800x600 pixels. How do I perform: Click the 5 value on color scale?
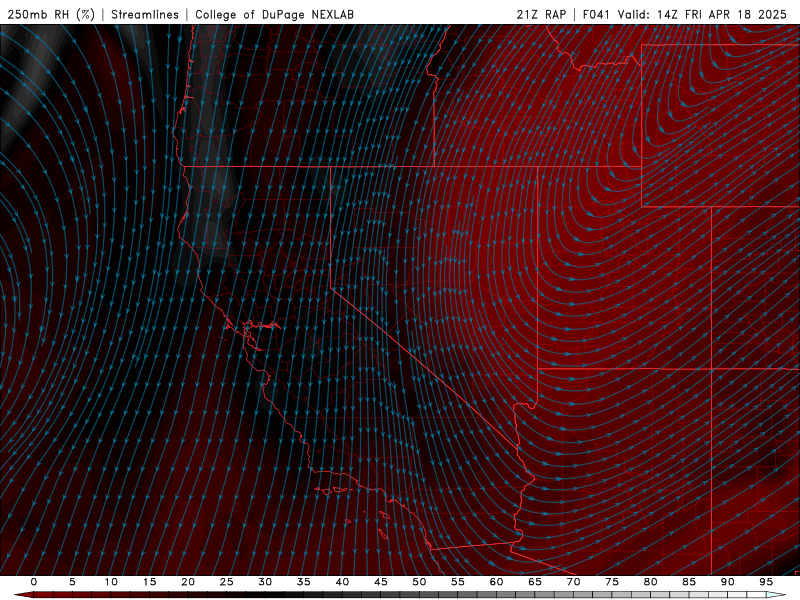72,582
